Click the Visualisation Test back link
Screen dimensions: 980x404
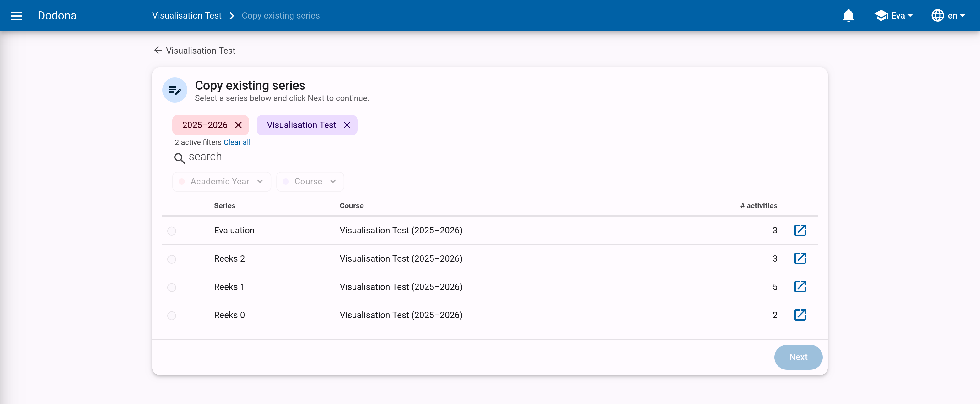201,50
